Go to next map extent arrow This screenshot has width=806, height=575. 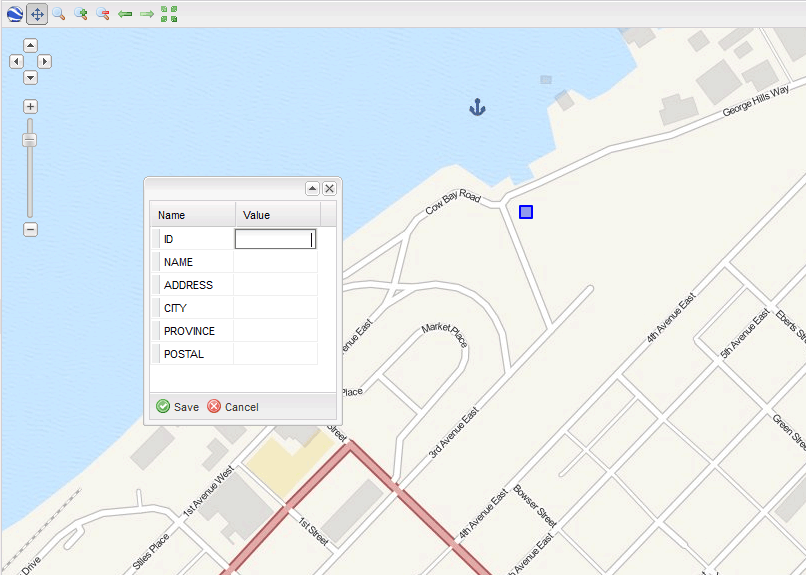[x=147, y=14]
